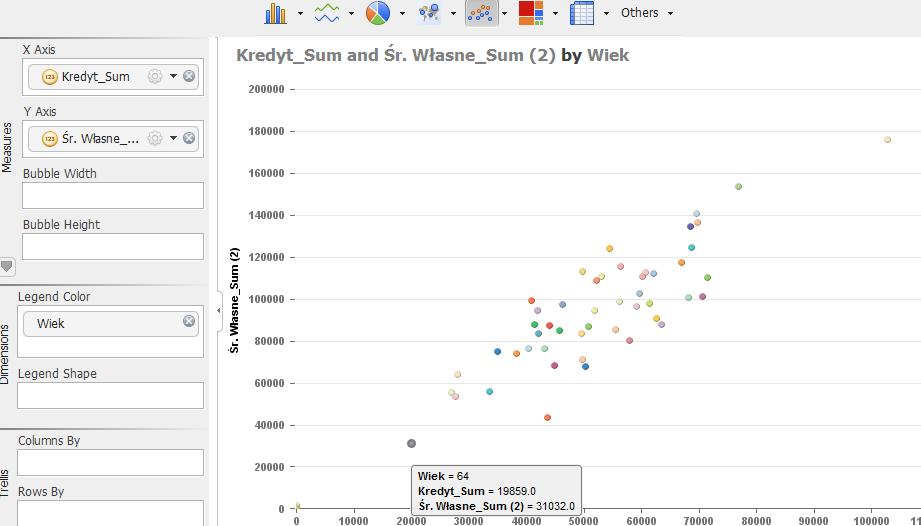Viewport: 921px width, 526px height.
Task: Select the highlighted gray data point Wiek 64
Action: (411, 443)
